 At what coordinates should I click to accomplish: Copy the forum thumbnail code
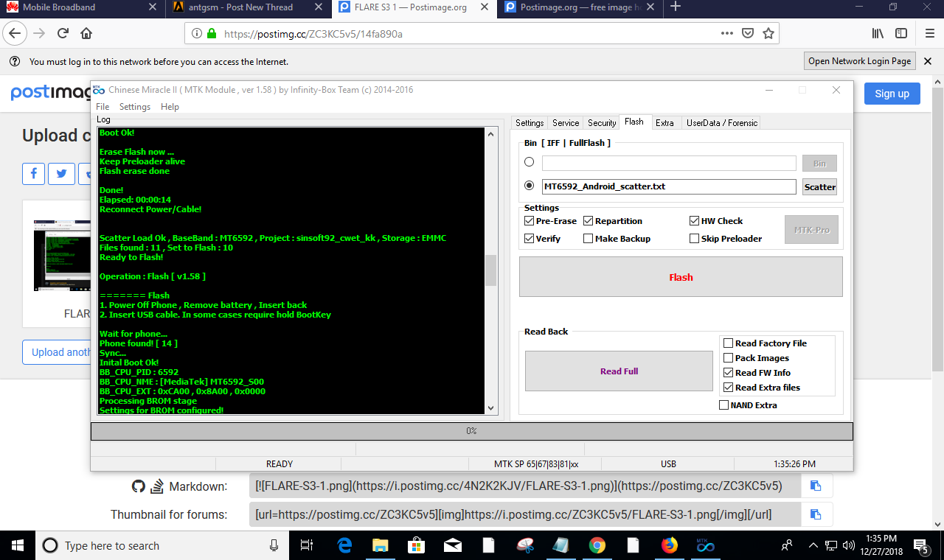pos(816,514)
